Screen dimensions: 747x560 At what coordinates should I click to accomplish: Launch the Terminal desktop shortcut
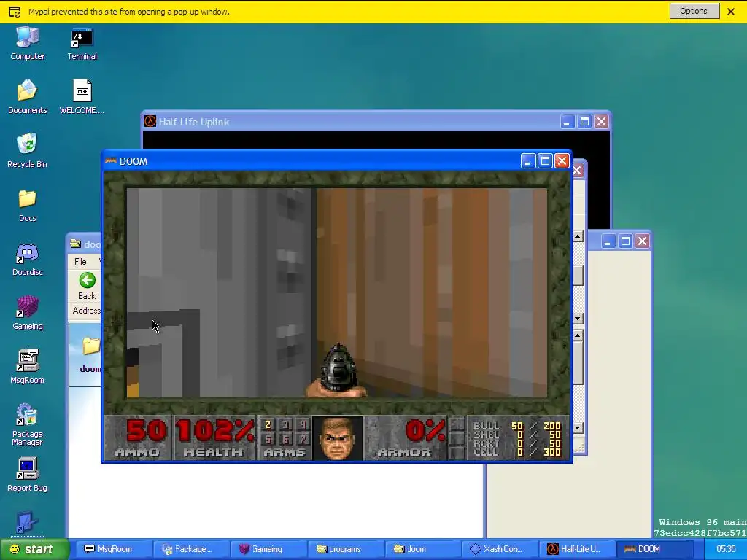[82, 43]
